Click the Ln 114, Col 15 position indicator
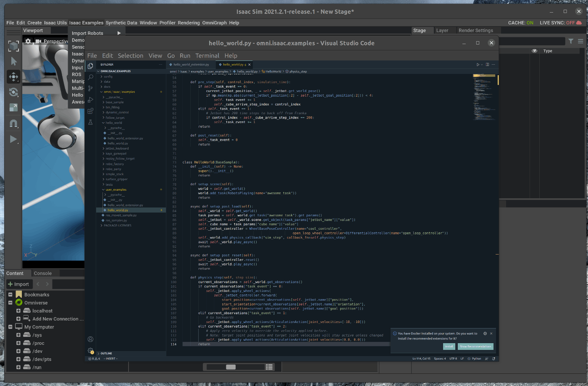Screen dimensions: 588x386 (421, 359)
